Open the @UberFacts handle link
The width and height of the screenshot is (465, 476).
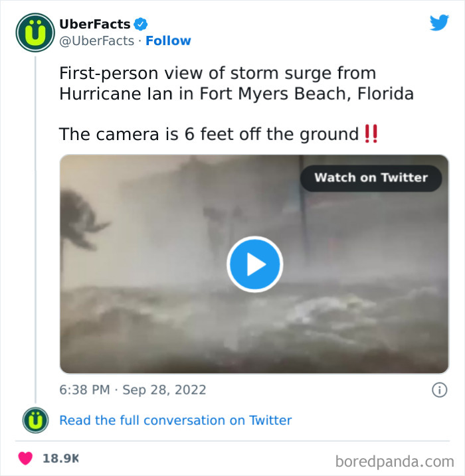pos(96,40)
